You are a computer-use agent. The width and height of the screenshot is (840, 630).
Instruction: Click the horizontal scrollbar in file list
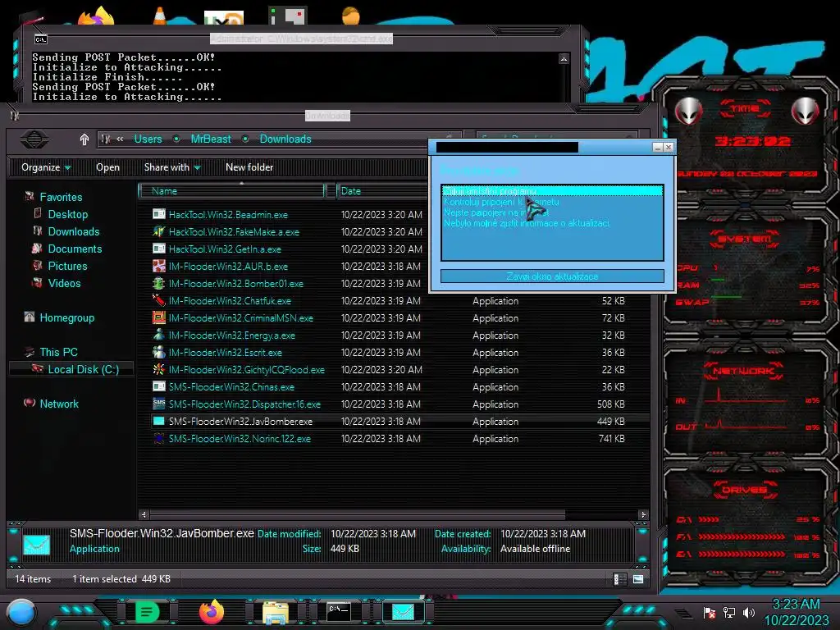tap(358, 515)
